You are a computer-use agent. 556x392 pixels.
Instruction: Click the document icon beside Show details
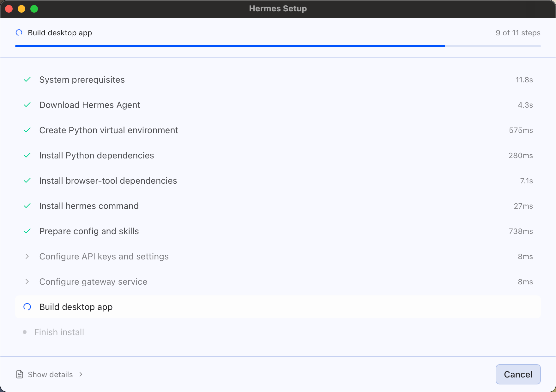click(20, 374)
